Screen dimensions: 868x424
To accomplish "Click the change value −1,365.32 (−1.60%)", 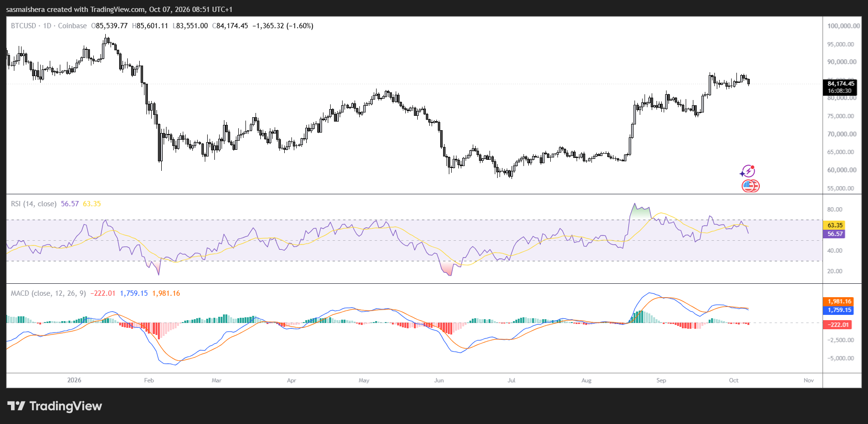I will (283, 26).
